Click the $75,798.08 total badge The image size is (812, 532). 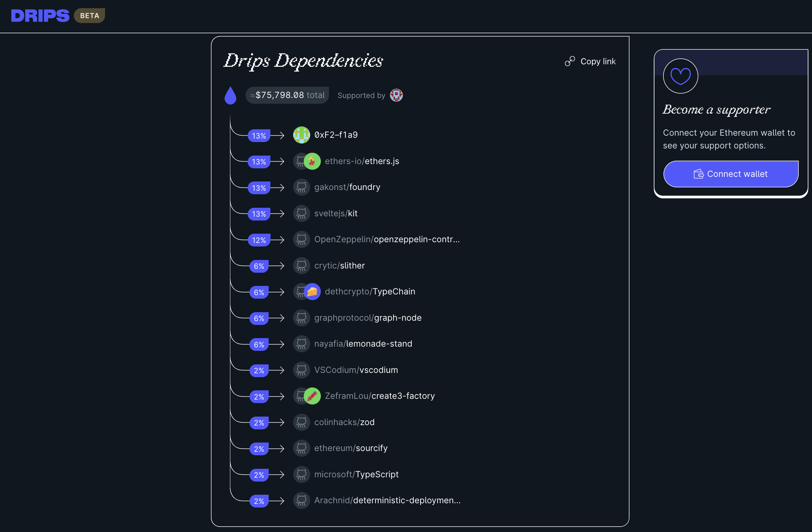(x=287, y=95)
